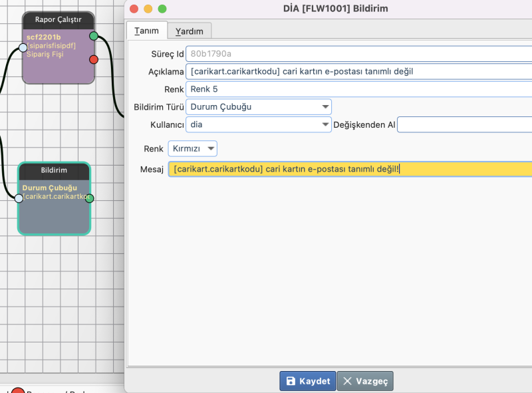Click the input port of Rapor Çalıştır node
The width and height of the screenshot is (532, 393).
click(x=23, y=47)
